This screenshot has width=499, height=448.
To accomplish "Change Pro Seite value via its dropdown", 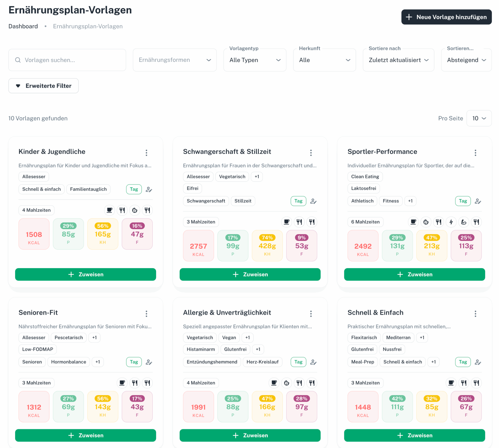I will (x=479, y=118).
